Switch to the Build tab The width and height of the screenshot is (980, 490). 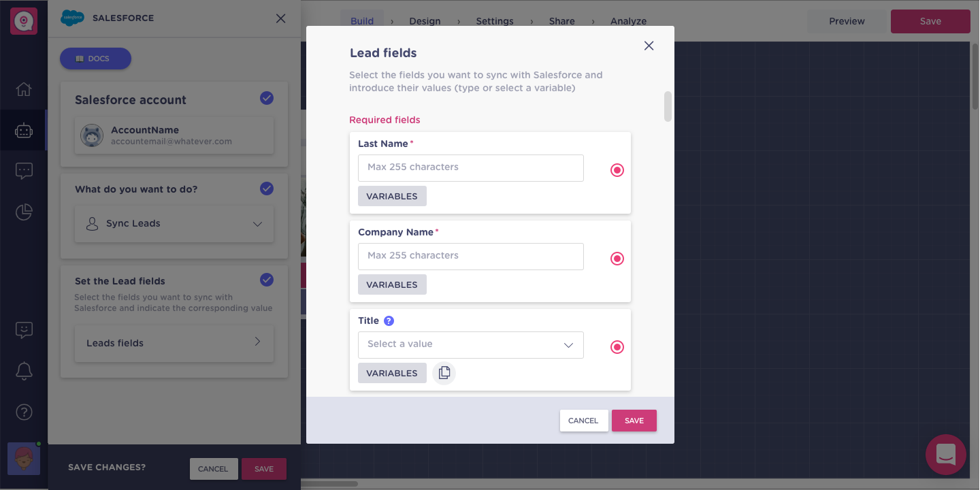362,21
